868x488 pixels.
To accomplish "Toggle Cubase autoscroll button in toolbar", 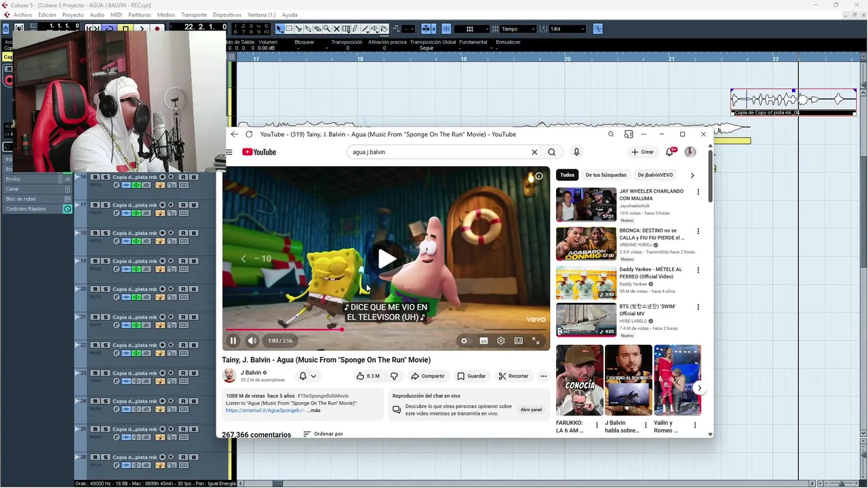I will click(x=426, y=29).
